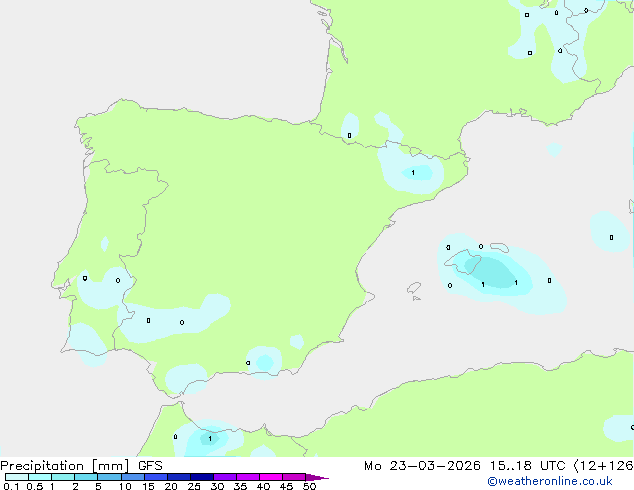
Task: Click the "15..18 UTC" time label
Action: 527,466
